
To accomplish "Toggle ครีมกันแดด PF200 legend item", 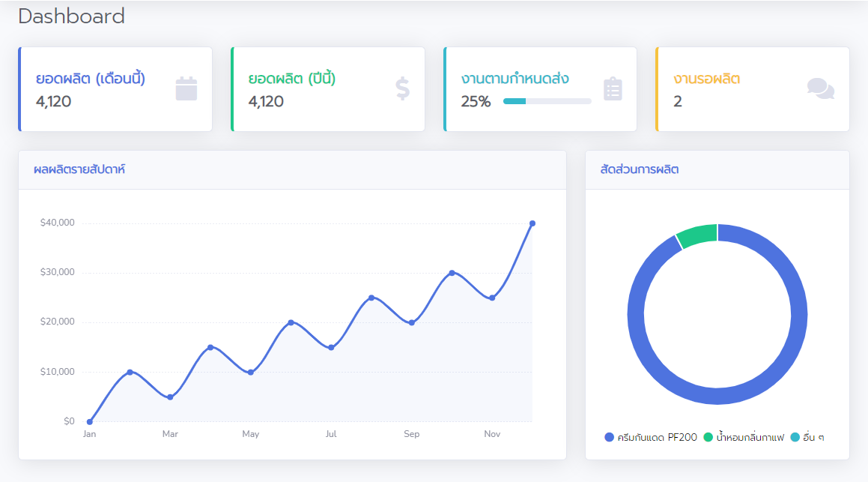I will click(x=651, y=437).
